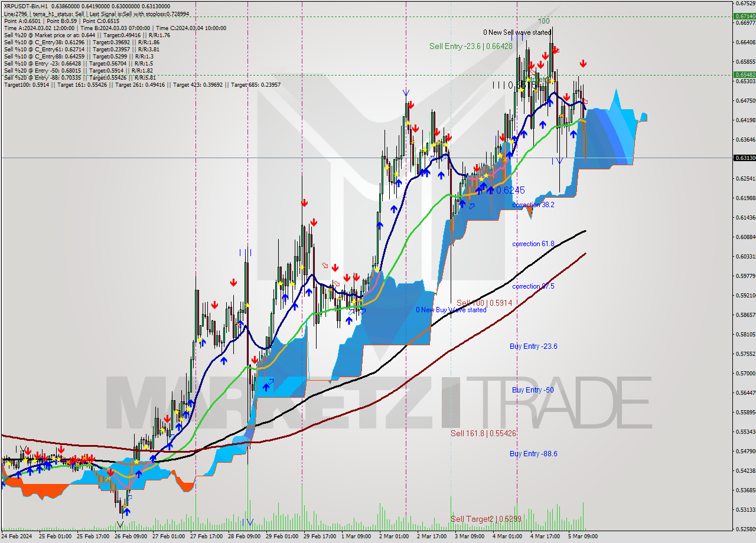Click the 0.5810 value on price axis
756x543 pixels.
coord(745,335)
